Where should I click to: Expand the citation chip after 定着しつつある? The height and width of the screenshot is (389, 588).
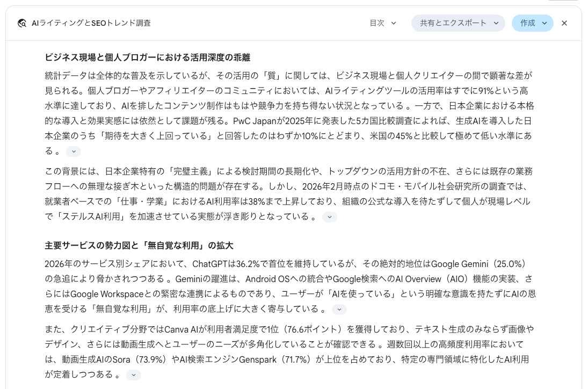134,375
